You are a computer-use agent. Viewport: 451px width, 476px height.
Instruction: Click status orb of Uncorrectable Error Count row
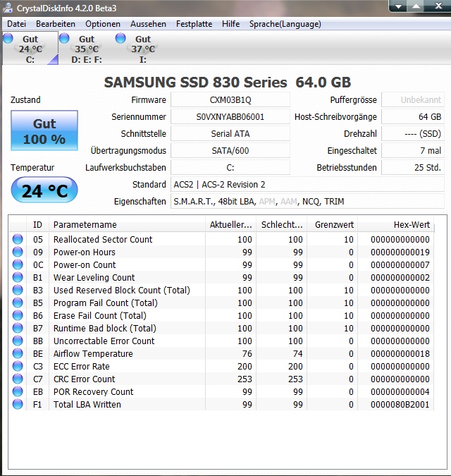(x=18, y=341)
